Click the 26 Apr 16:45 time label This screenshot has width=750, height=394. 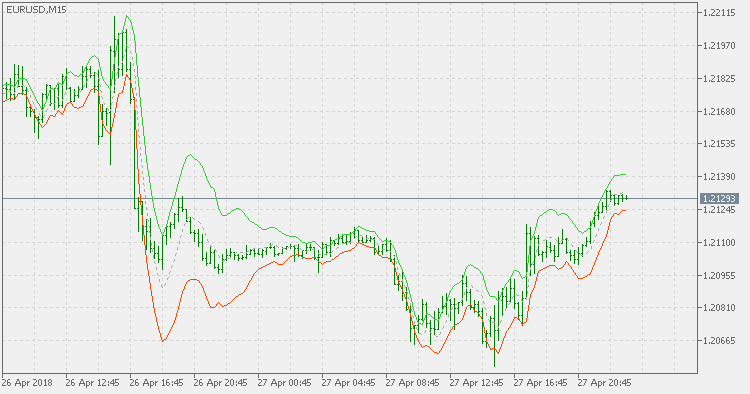(156, 383)
